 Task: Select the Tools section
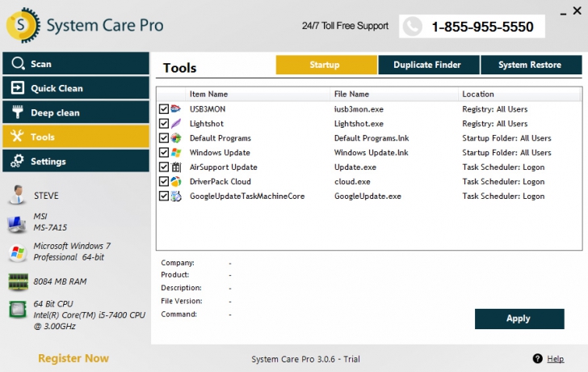[76, 136]
